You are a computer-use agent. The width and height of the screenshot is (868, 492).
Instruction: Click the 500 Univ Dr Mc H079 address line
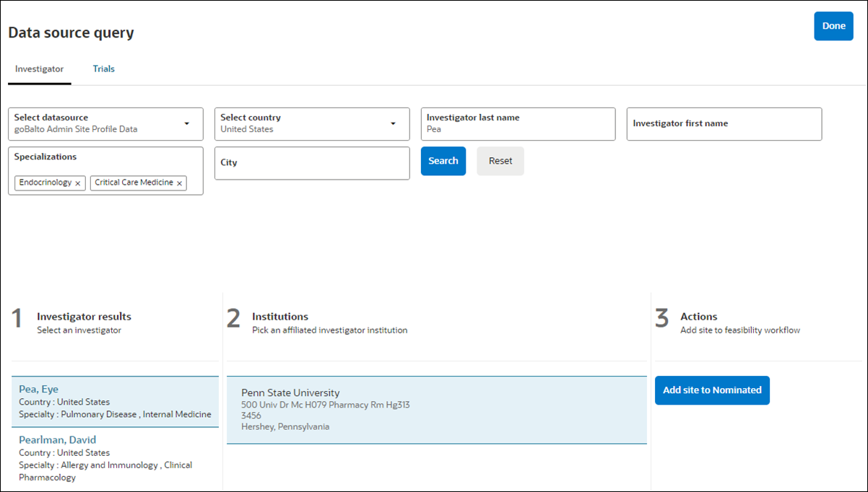(x=326, y=405)
